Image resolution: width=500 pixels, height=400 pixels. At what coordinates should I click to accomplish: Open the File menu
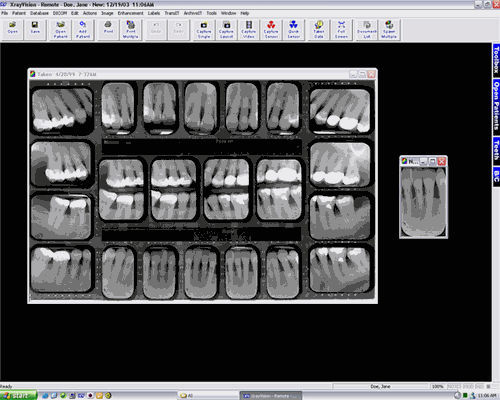pos(5,13)
